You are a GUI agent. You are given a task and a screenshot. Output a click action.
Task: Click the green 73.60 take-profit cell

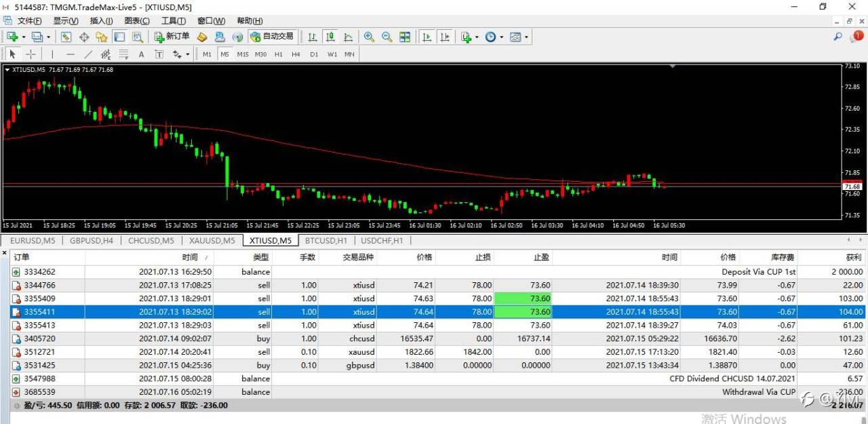[521, 298]
